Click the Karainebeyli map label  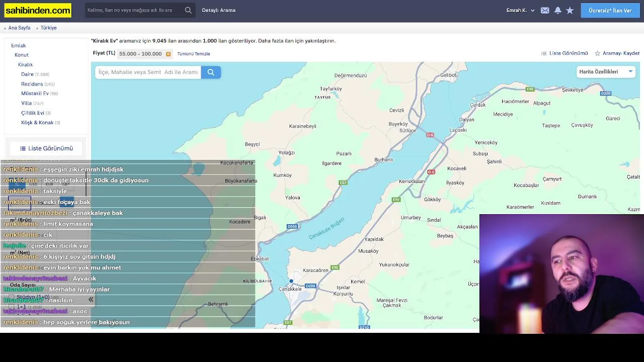point(302,126)
